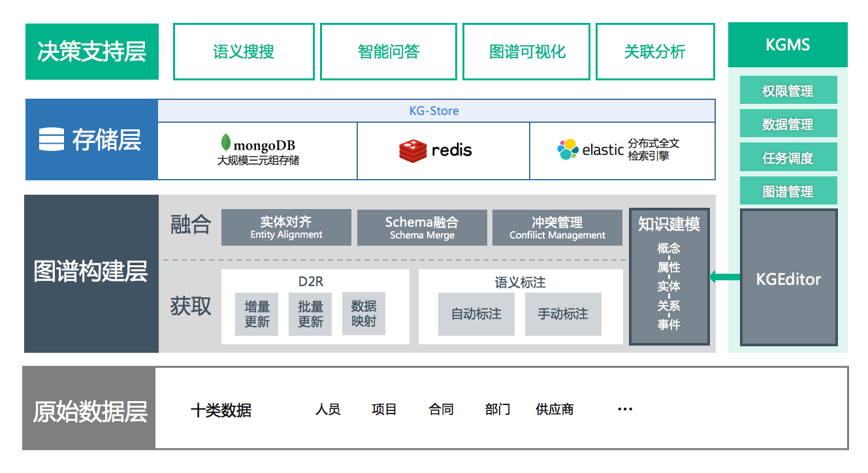The image size is (868, 473).
Task: Click 项目 in 原始数据层
Action: 384,410
